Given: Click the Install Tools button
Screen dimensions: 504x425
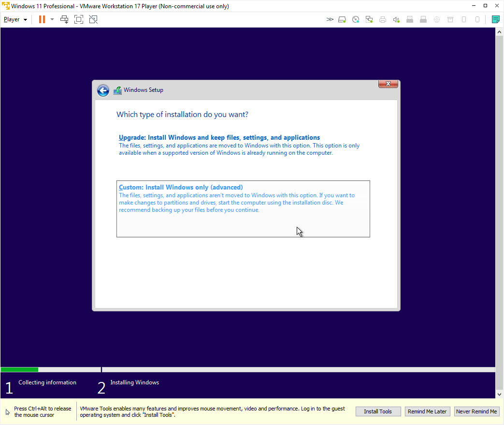Looking at the screenshot, I should tap(378, 411).
